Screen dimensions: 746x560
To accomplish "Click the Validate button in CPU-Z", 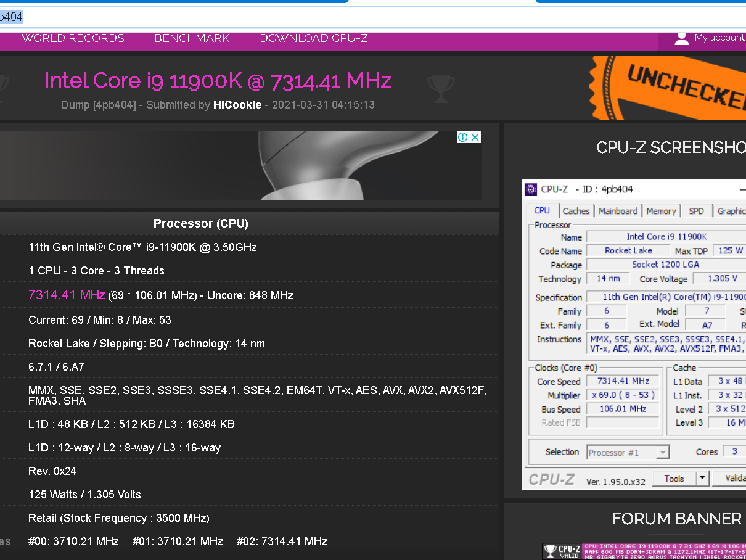I will pyautogui.click(x=729, y=479).
